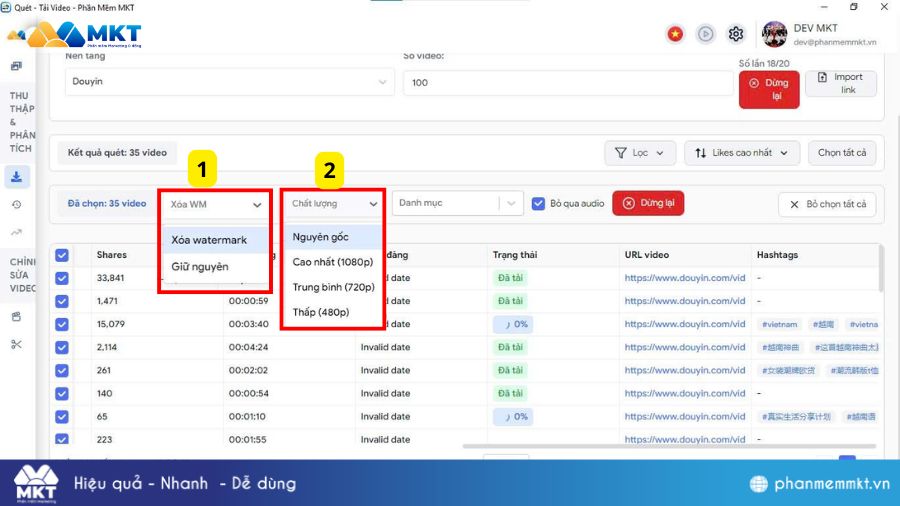Toggle the Bỏ qua audio checkbox

(x=538, y=204)
